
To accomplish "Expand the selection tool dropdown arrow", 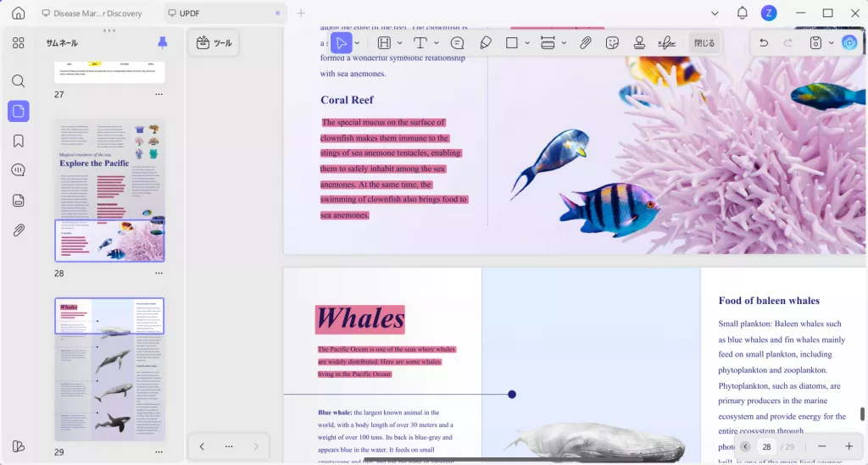I will 357,42.
